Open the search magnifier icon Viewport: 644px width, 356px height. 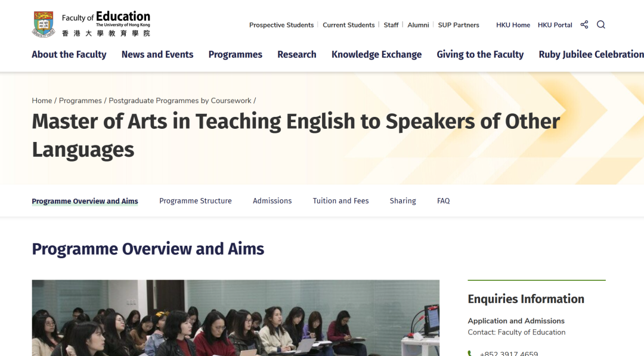[601, 24]
